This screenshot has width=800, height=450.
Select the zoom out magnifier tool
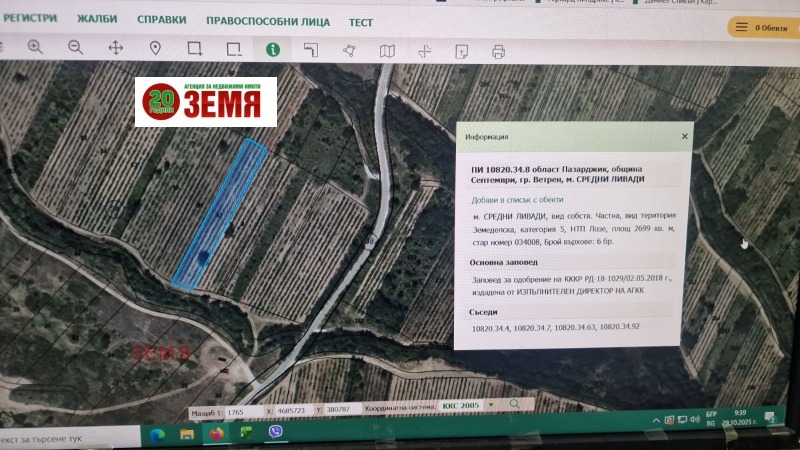click(x=76, y=47)
